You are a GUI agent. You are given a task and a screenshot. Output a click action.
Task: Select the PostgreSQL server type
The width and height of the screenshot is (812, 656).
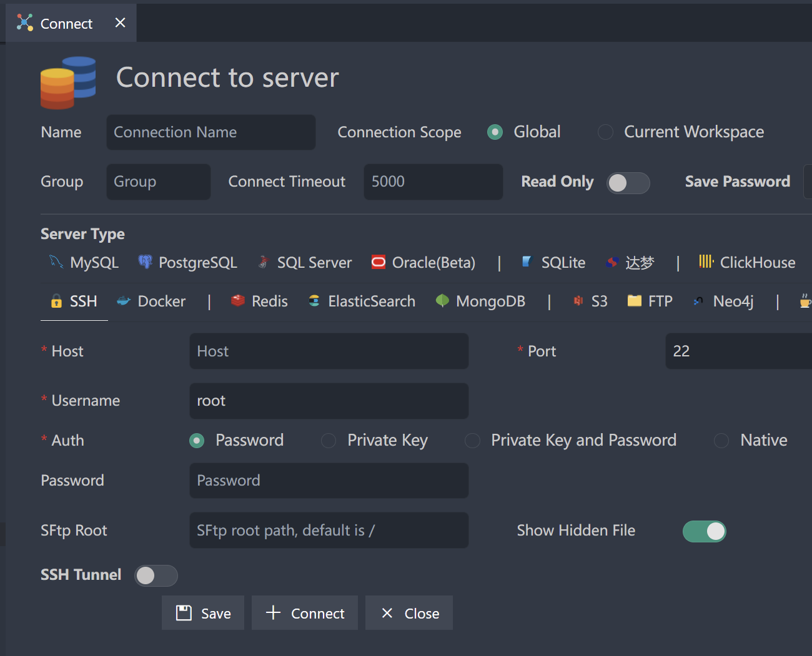pyautogui.click(x=187, y=262)
